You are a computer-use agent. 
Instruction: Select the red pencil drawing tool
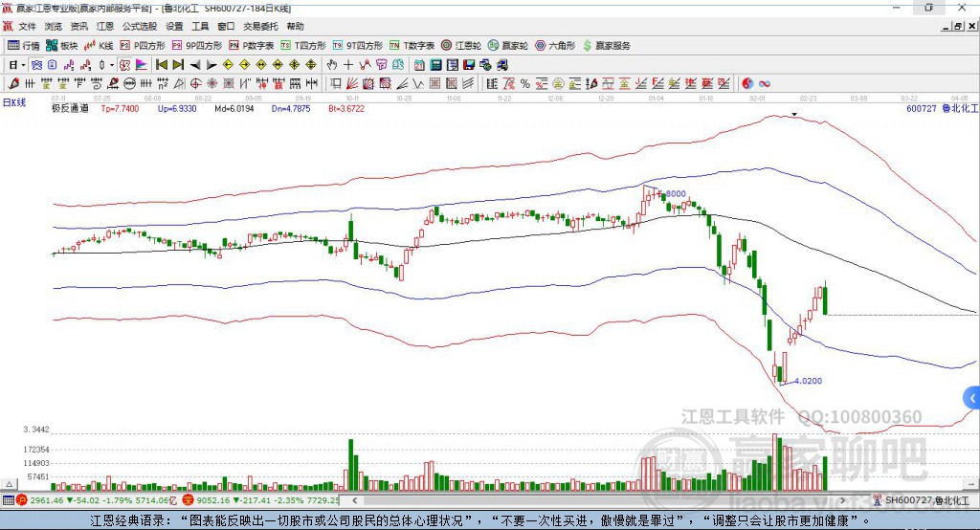coord(13,83)
